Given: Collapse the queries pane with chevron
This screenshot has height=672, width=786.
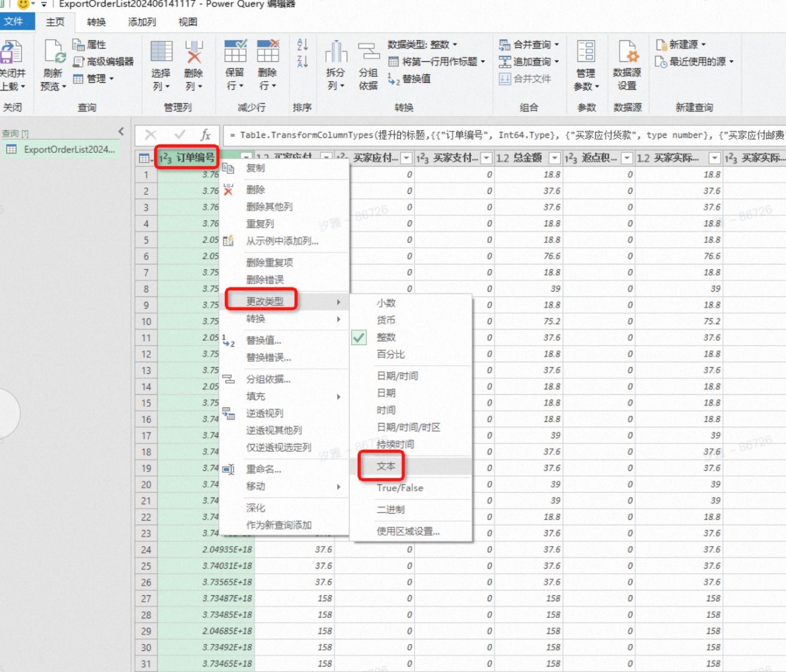Looking at the screenshot, I should pyautogui.click(x=121, y=131).
